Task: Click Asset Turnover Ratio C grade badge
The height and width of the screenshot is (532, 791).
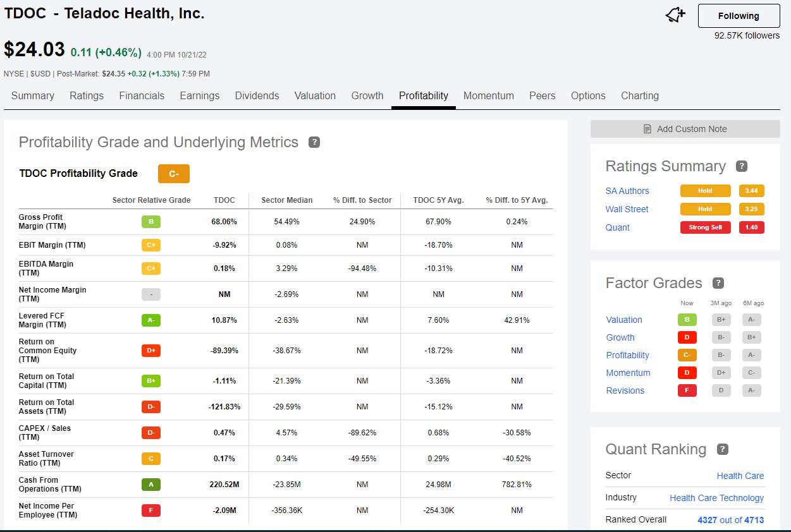Action: (151, 459)
